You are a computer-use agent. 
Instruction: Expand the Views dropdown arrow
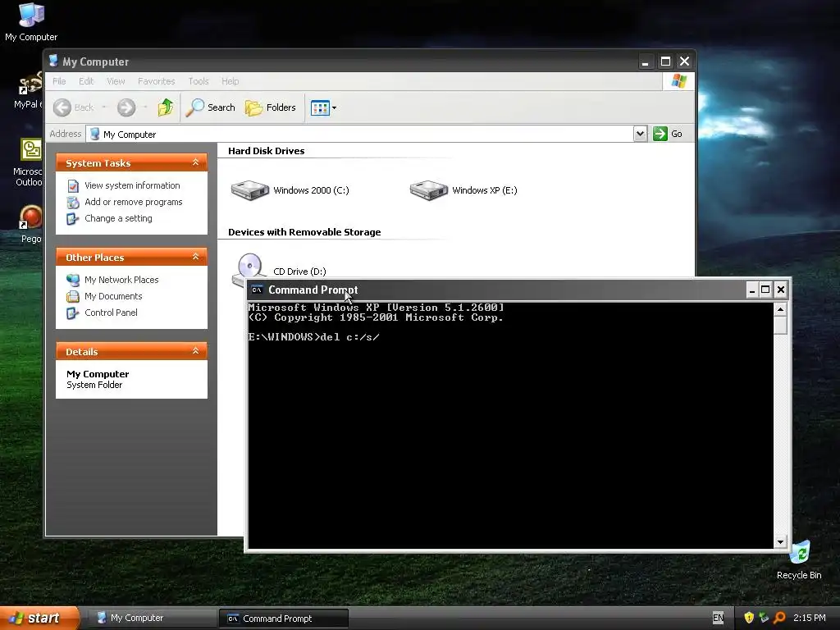[x=335, y=107]
